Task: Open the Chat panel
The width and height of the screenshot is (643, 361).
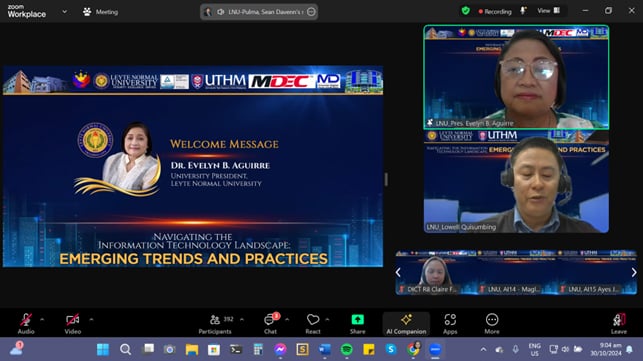Action: pos(271,323)
